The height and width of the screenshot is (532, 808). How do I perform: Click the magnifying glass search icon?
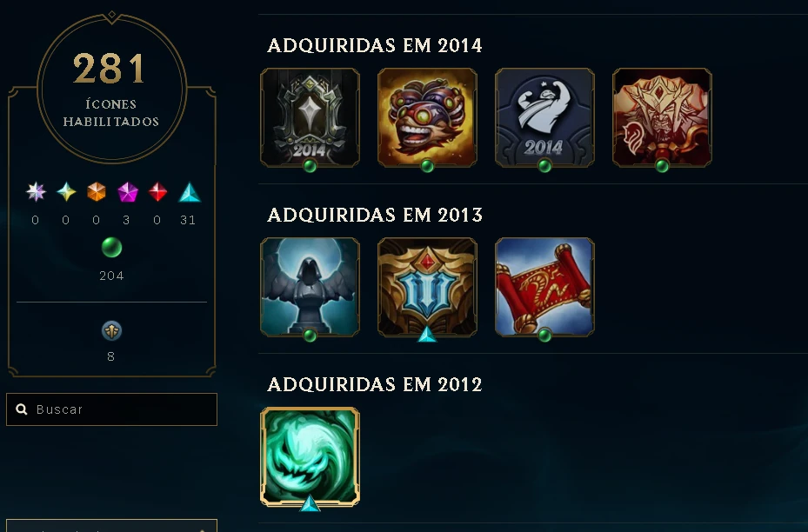[x=22, y=409]
